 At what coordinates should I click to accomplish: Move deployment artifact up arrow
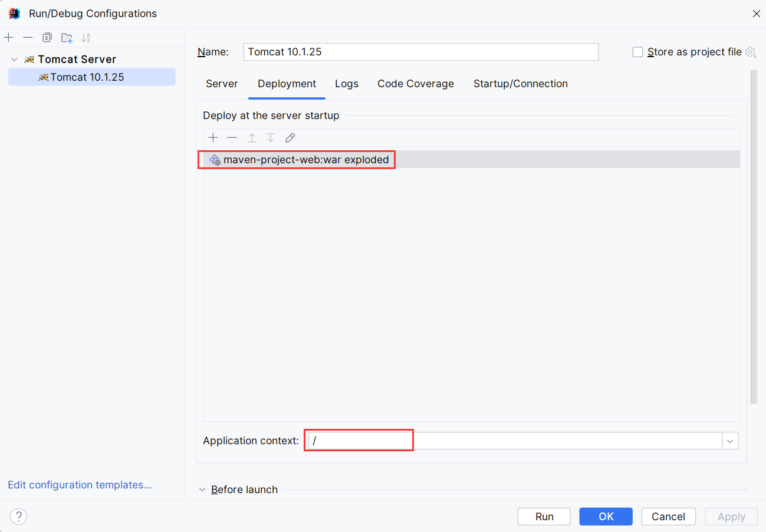(x=252, y=138)
